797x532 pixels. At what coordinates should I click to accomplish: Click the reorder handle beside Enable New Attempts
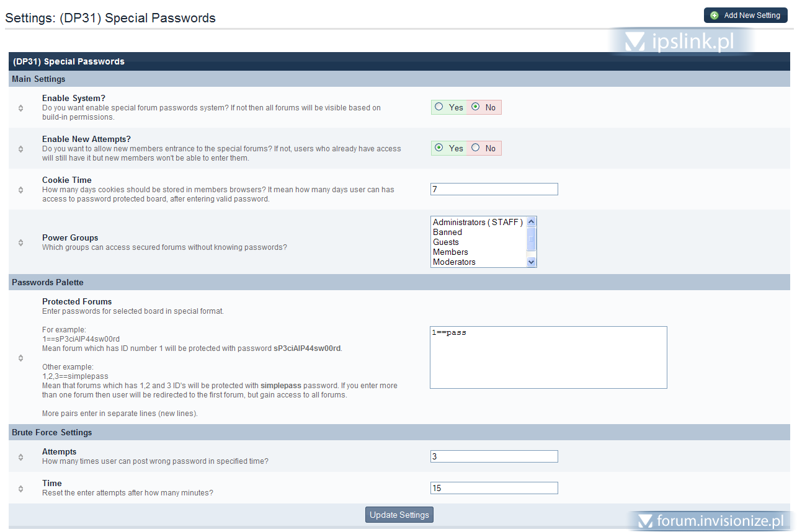pos(20,149)
